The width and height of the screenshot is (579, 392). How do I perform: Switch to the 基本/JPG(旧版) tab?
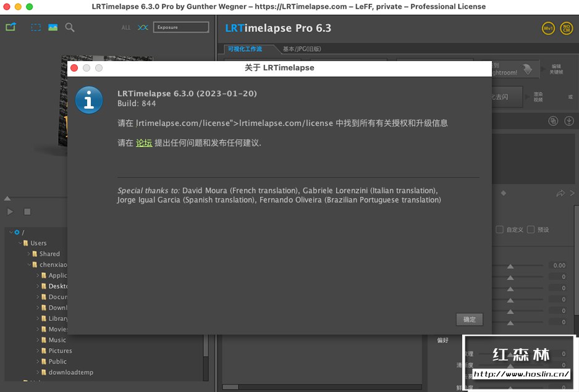pos(302,49)
